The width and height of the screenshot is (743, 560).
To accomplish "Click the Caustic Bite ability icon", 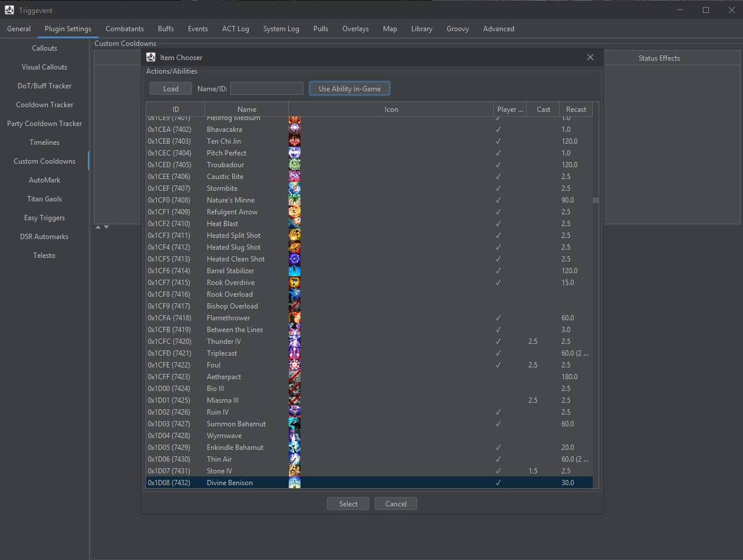I will (x=294, y=176).
